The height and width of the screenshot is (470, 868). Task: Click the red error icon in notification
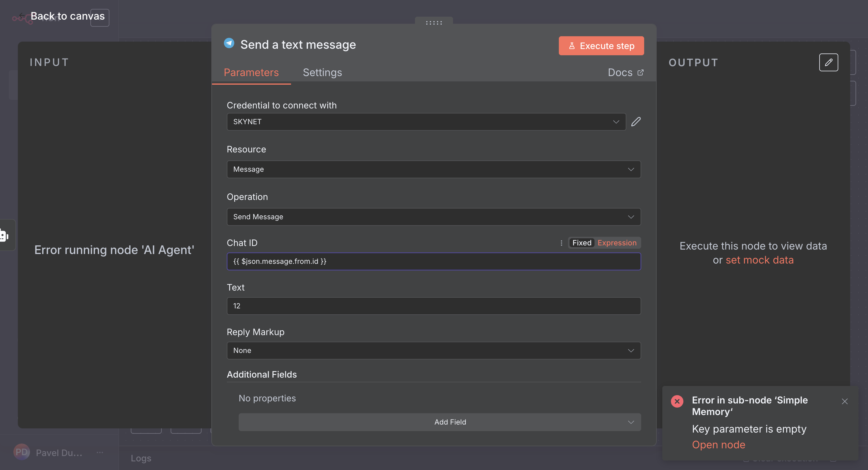point(677,401)
